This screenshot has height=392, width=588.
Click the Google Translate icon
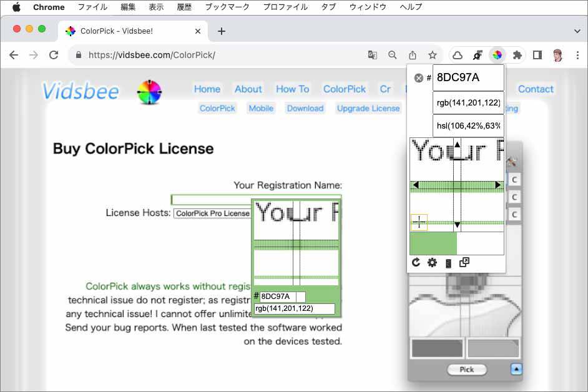[373, 55]
